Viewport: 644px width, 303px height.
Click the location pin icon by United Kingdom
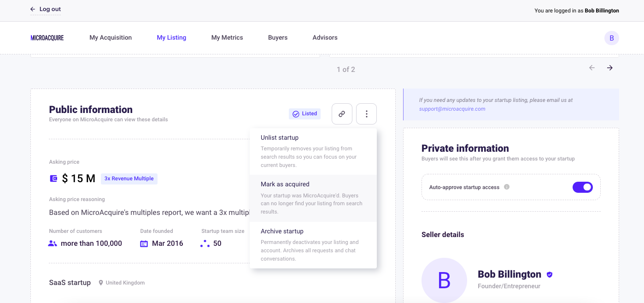(101, 283)
